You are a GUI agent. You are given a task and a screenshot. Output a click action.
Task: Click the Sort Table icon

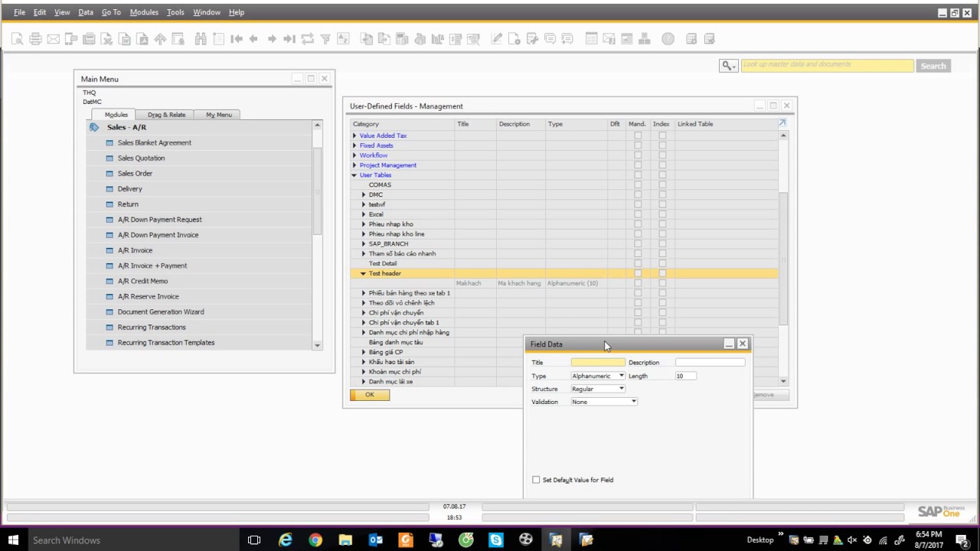[x=343, y=39]
